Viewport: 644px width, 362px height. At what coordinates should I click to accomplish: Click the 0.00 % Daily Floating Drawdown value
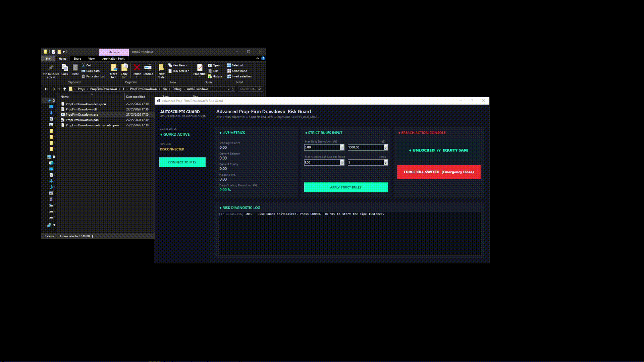point(225,190)
